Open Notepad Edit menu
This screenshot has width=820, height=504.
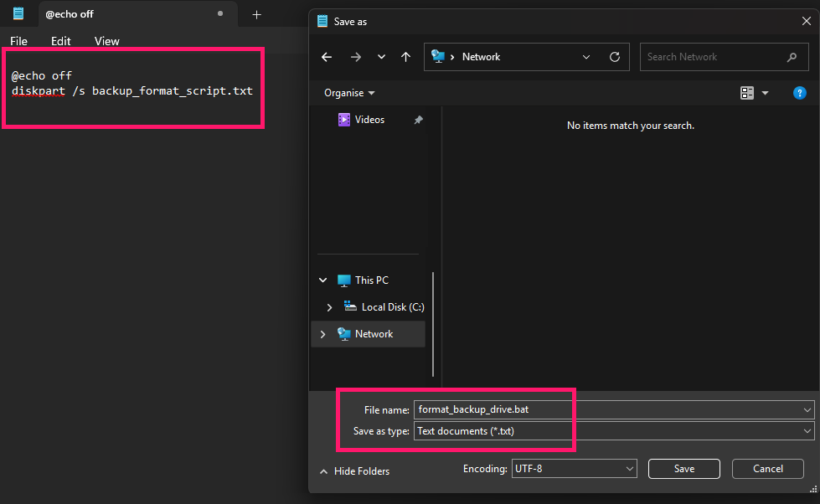pyautogui.click(x=60, y=41)
